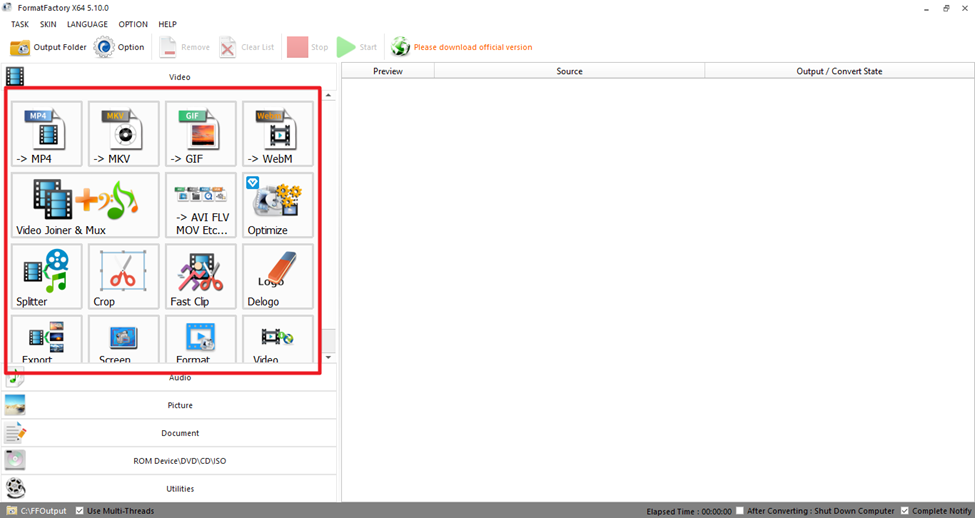Open the HELP menu
Screen dimensions: 975x518
pos(167,24)
